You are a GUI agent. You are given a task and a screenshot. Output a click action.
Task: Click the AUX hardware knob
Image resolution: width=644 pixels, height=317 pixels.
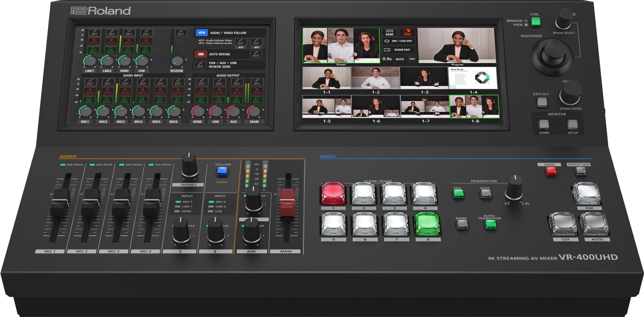coord(252,231)
